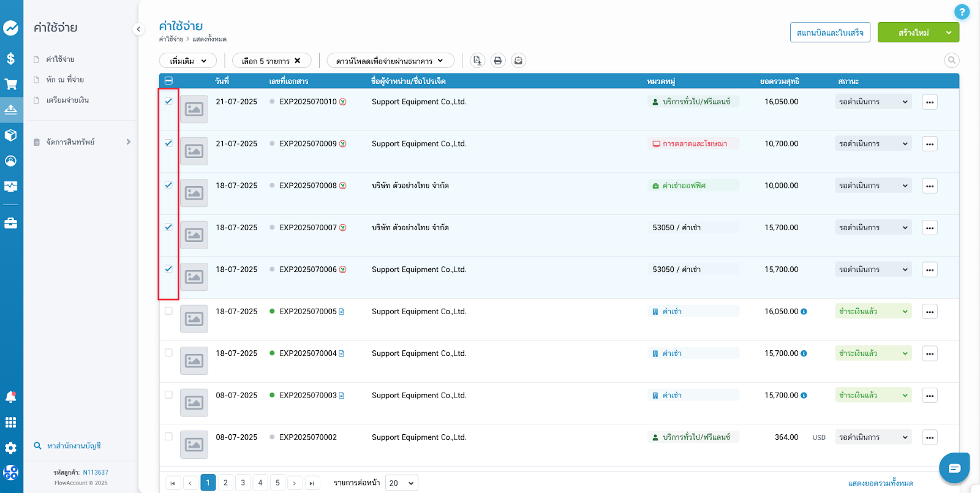Open หัก ณ ที่จ่าย in the side menu
This screenshot has width=980, height=493.
pyautogui.click(x=65, y=80)
